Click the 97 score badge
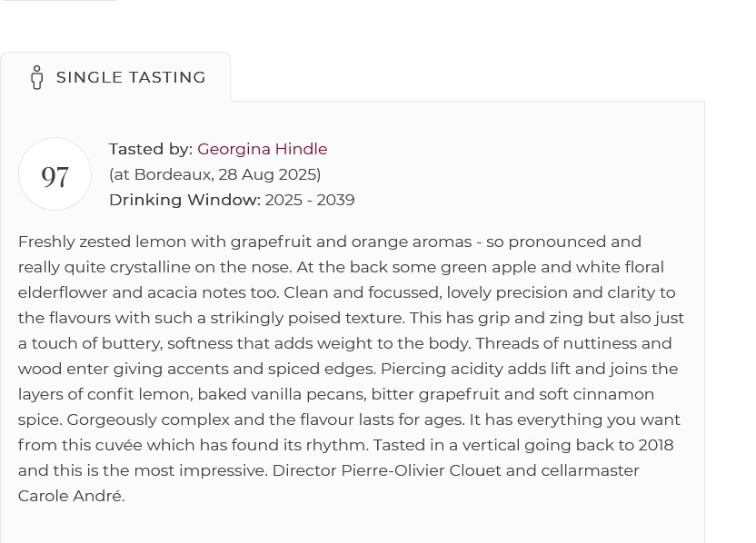 55,174
